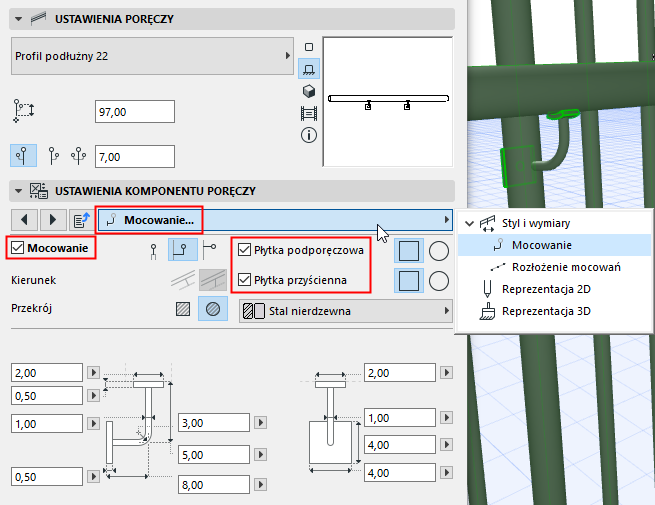Choose top-mounted fixing type icon

154,251
